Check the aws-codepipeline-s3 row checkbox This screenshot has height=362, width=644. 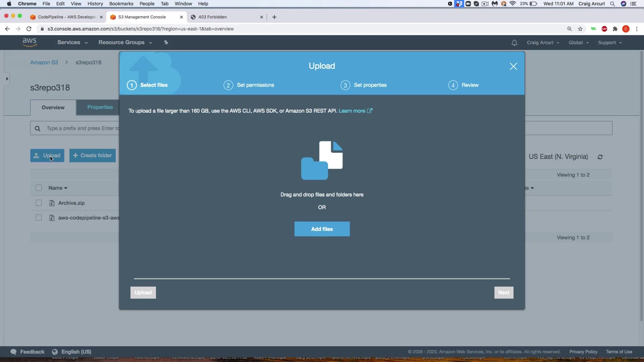(x=39, y=218)
